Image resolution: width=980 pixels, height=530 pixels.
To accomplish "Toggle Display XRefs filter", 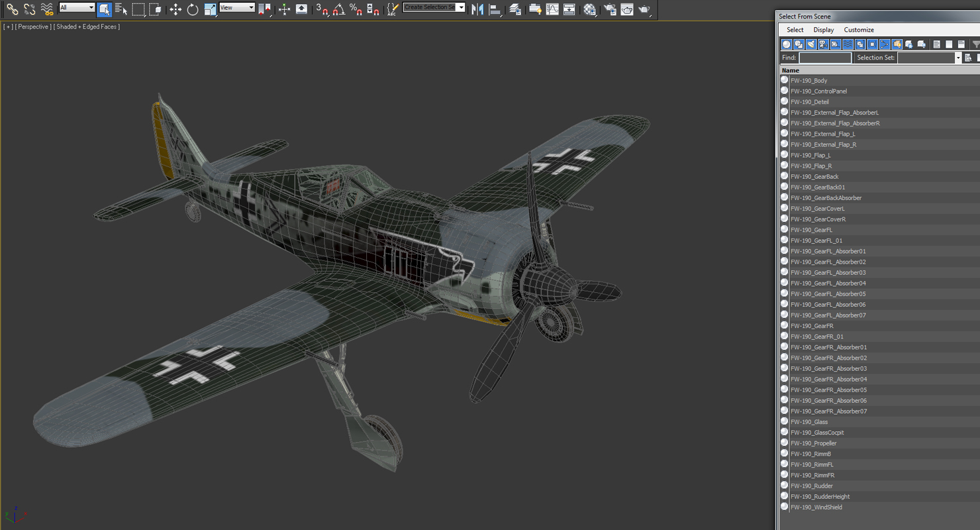I will pos(873,44).
